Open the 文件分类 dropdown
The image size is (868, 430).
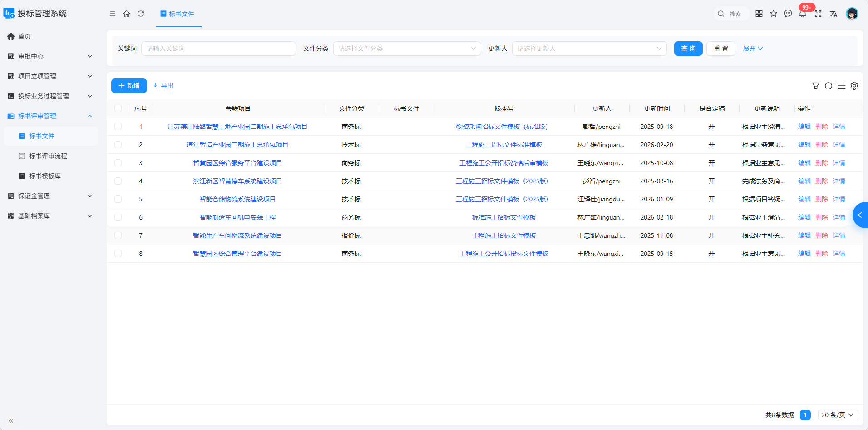tap(407, 49)
